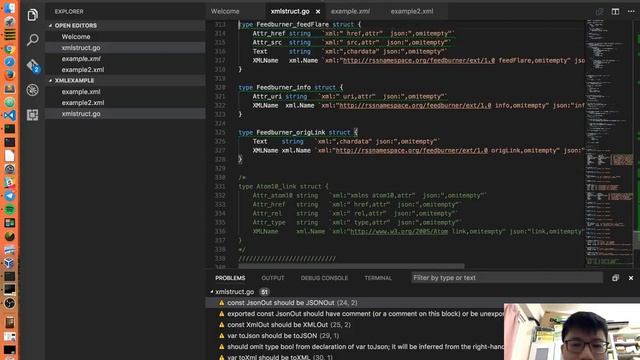Select the xmlstruct.go editor tab

(290, 11)
